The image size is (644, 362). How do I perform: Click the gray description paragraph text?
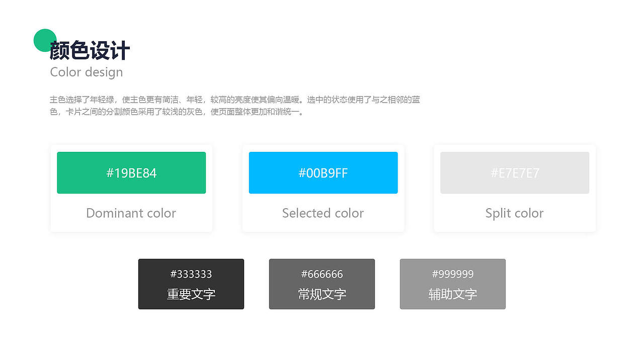tap(234, 106)
